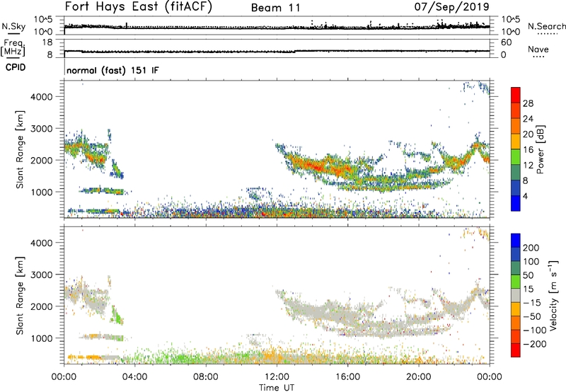Click the red segment of the Power colorbar
The height and width of the screenshot is (392, 566).
pyautogui.click(x=516, y=95)
